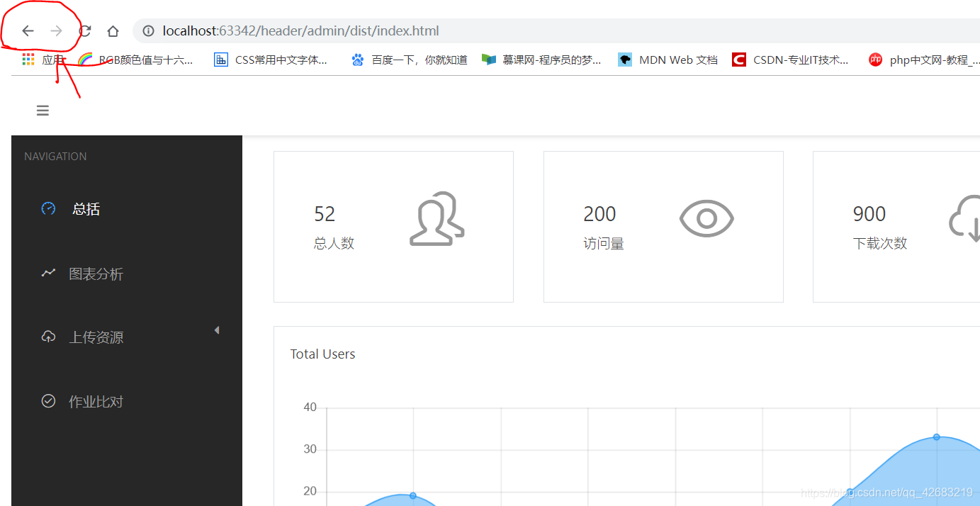Open the browser home page icon
The height and width of the screenshot is (506, 980).
pos(113,31)
